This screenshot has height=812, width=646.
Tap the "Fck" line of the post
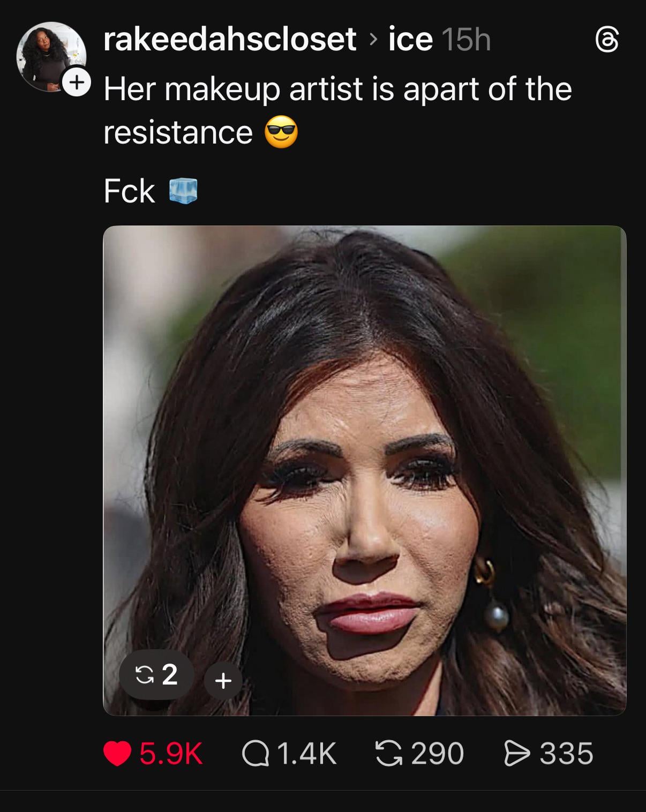click(130, 191)
